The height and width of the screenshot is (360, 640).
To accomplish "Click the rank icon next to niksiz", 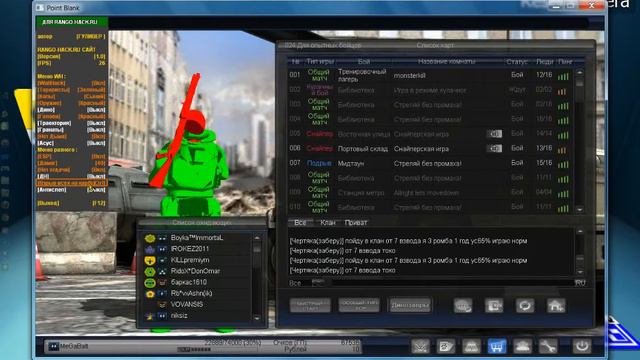I will click(150, 316).
